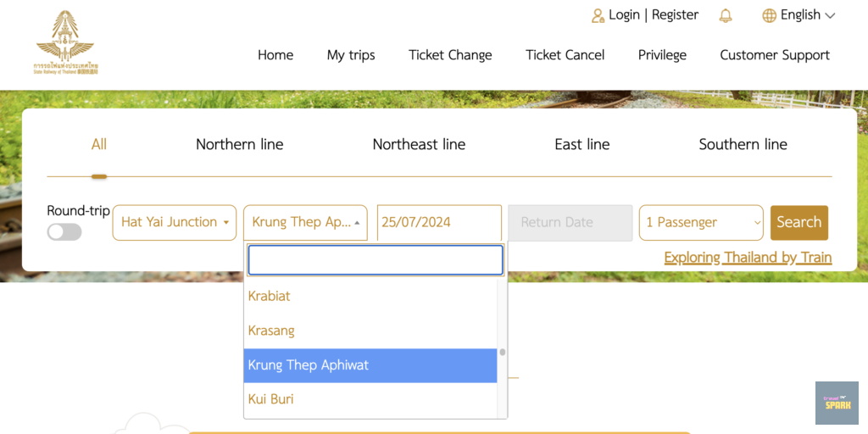868x434 pixels.
Task: Click the station search text box
Action: tap(375, 260)
